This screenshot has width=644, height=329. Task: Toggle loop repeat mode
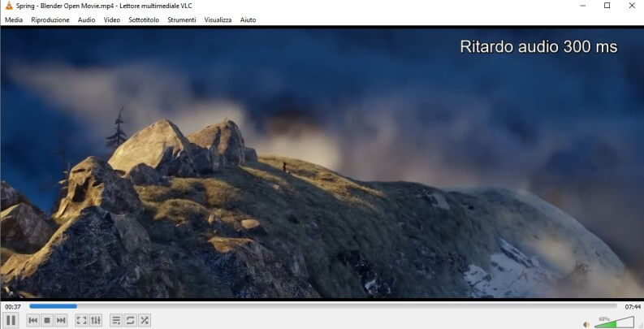(130, 320)
